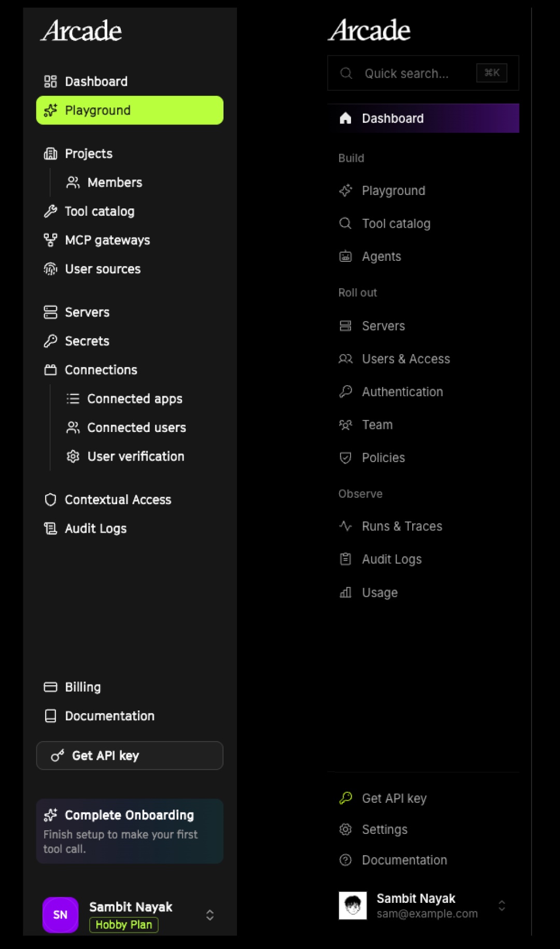Click the credit card icon beside Billing
This screenshot has height=949, width=560.
pyautogui.click(x=50, y=687)
